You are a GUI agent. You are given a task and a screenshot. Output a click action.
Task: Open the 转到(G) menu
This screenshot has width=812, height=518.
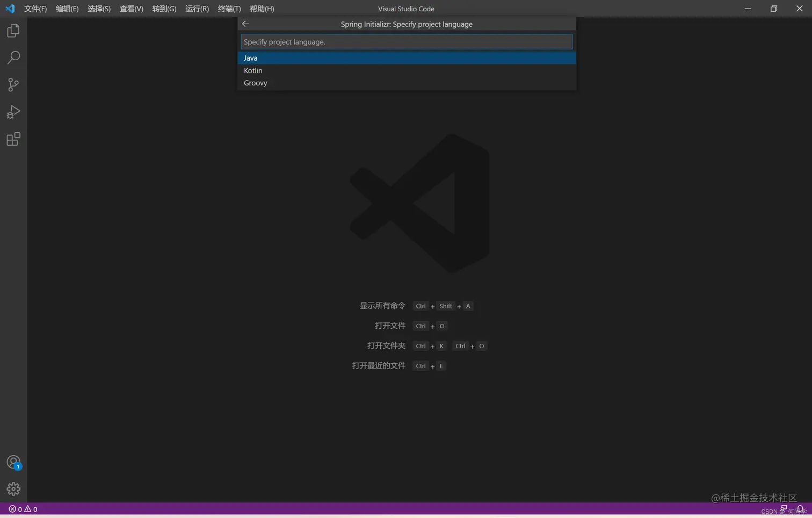pyautogui.click(x=164, y=9)
